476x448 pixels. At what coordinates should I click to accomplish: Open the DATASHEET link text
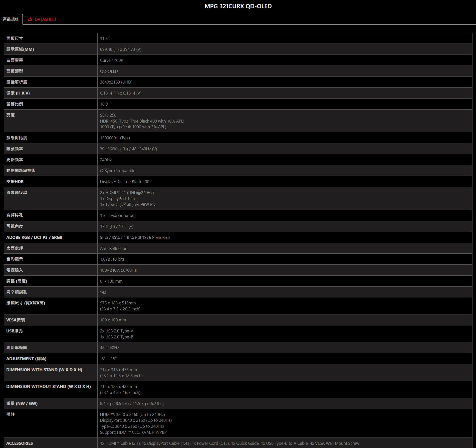coord(46,19)
